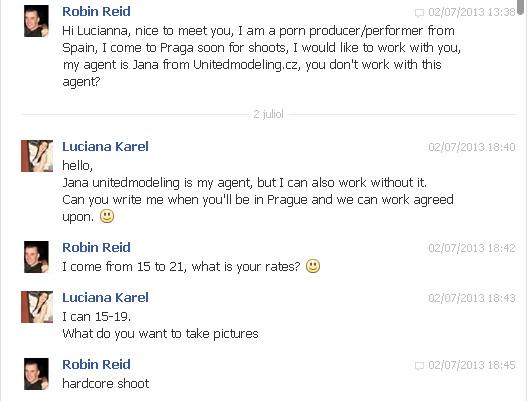The width and height of the screenshot is (527, 401).
Task: Open Luciana Karel's name on the 18:40 message
Action: [x=105, y=146]
